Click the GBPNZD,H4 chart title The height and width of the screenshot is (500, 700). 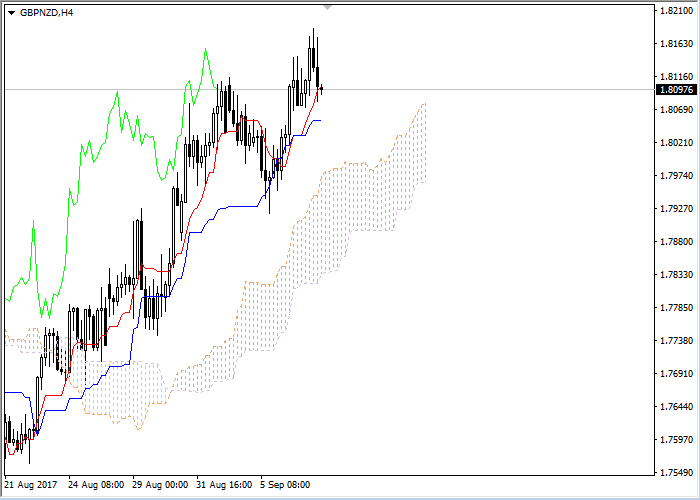[46, 13]
